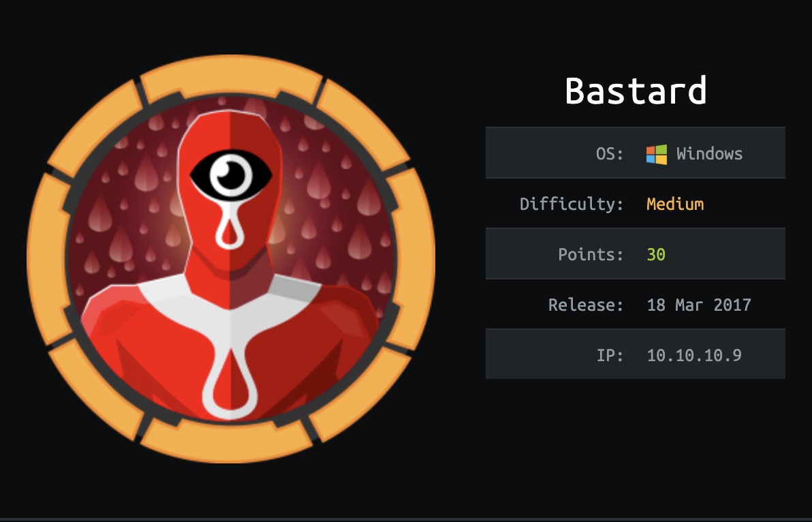
Task: Click the OS: row label
Action: click(610, 154)
